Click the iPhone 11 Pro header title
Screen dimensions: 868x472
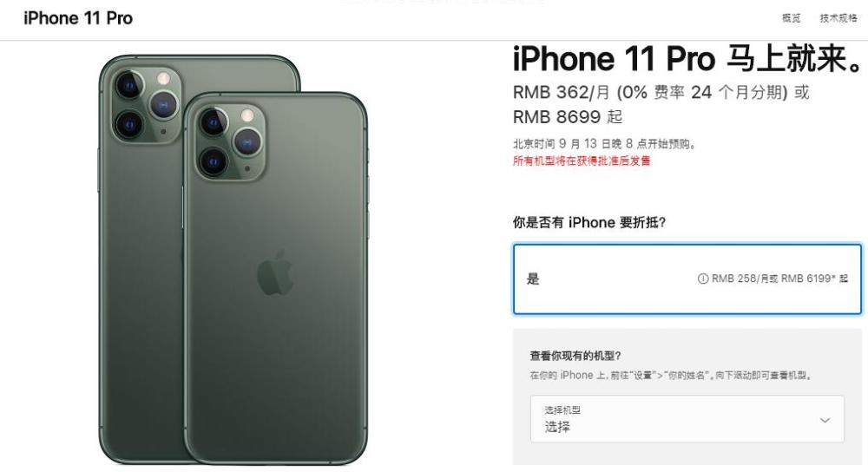point(78,18)
